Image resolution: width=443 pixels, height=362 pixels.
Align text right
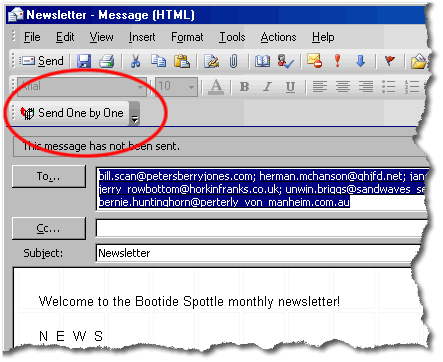coord(366,87)
